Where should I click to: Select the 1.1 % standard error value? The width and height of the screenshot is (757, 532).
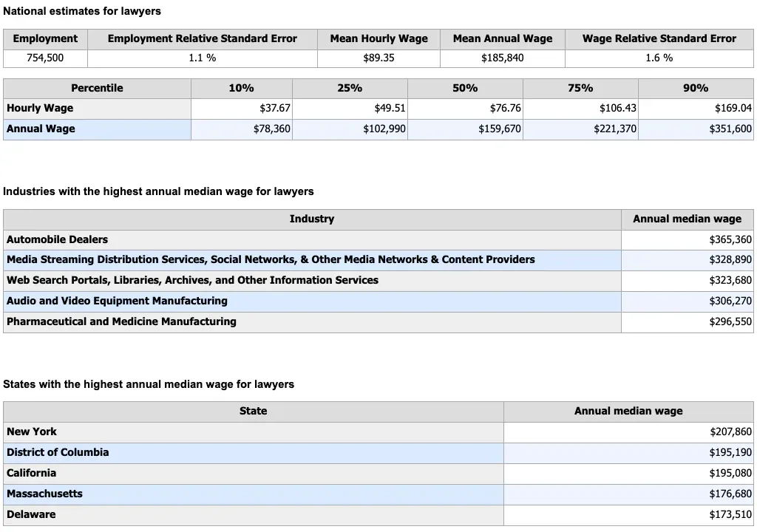pyautogui.click(x=203, y=58)
